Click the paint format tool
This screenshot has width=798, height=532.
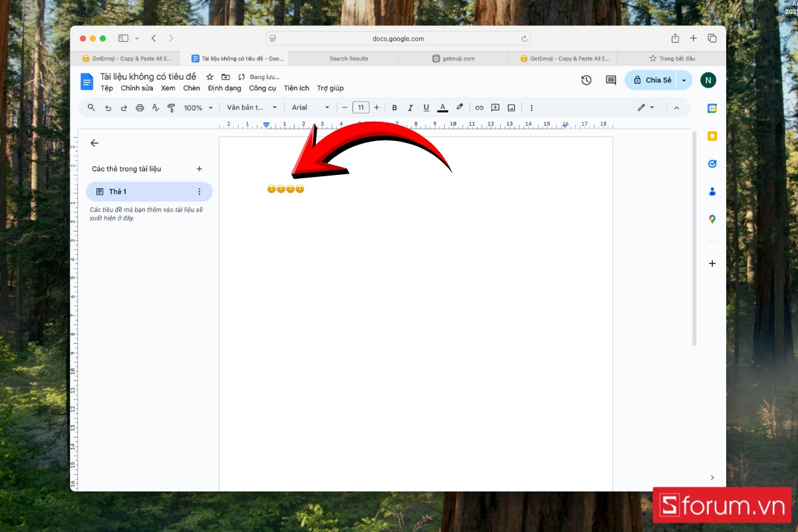coord(171,107)
